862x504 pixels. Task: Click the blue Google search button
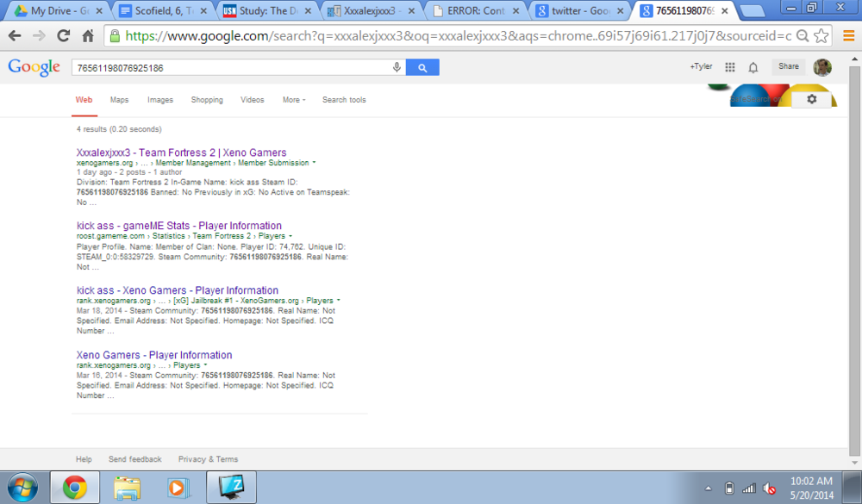click(422, 67)
